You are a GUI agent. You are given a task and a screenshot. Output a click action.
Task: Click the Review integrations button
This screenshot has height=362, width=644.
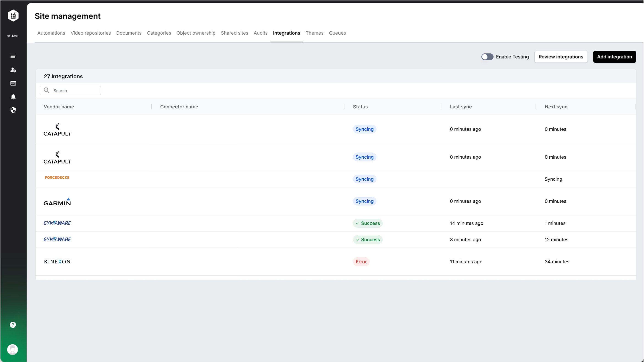click(x=561, y=57)
